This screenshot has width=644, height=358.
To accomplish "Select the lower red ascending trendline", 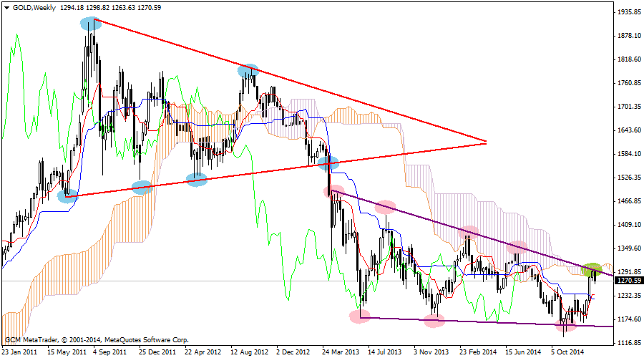I will click(272, 170).
